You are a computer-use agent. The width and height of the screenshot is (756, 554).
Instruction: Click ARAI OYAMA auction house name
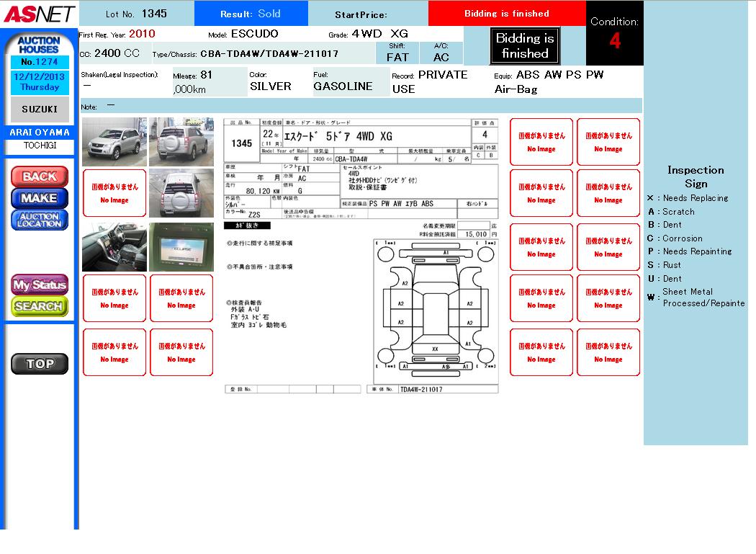[40, 133]
